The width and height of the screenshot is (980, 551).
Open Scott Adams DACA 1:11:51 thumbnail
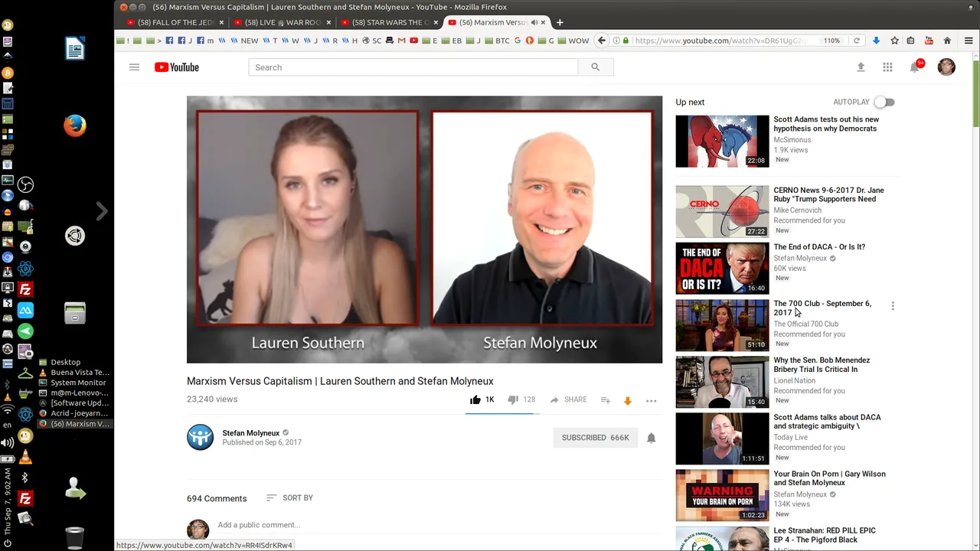(722, 439)
